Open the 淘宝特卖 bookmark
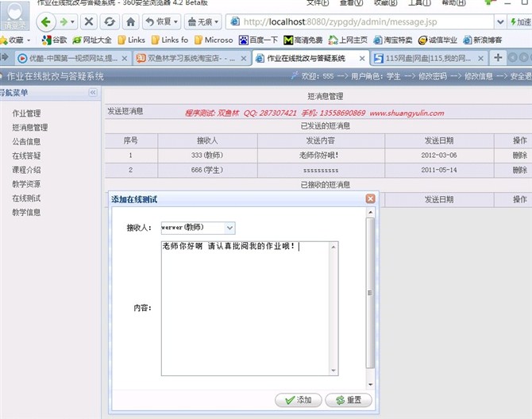This screenshot has height=419, width=532. 392,40
